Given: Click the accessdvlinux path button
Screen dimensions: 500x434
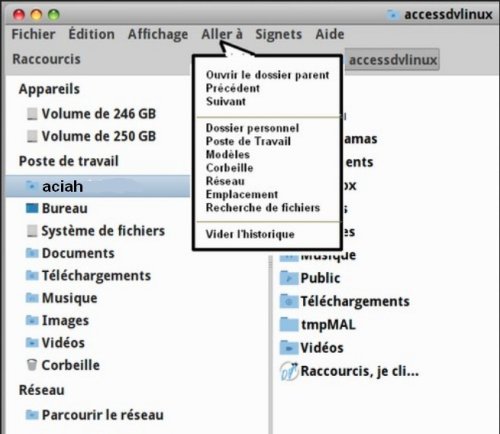Looking at the screenshot, I should [392, 60].
